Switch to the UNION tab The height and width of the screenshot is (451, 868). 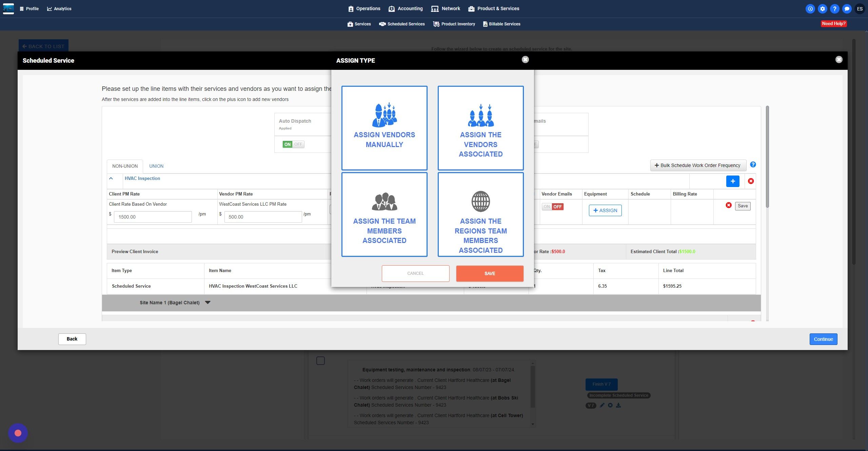(156, 166)
